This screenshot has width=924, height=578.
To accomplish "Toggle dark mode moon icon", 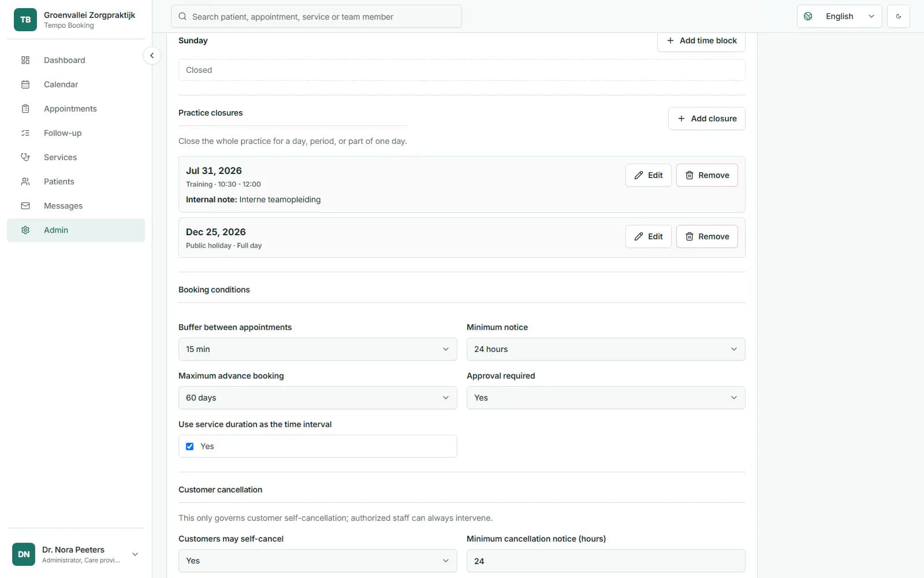I will pyautogui.click(x=899, y=16).
